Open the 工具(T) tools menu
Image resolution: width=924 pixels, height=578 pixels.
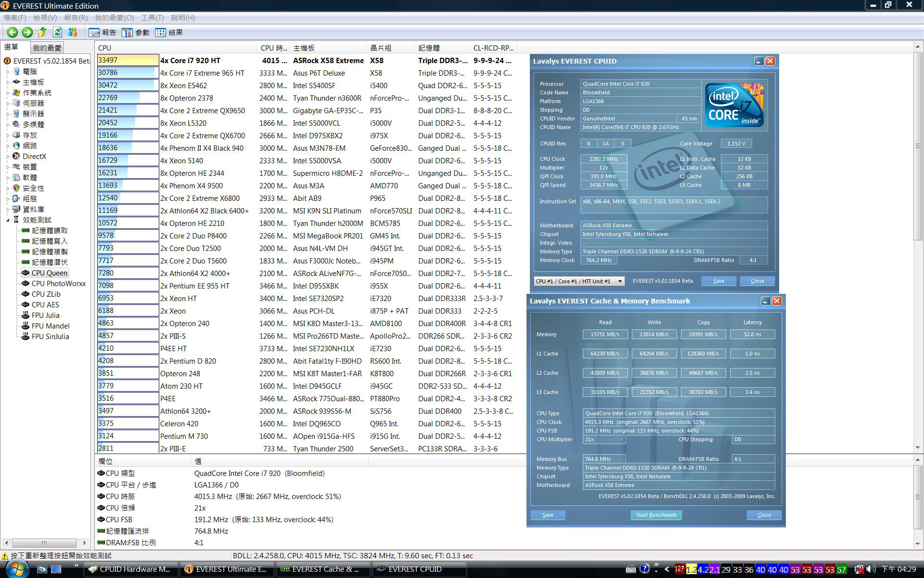click(152, 17)
